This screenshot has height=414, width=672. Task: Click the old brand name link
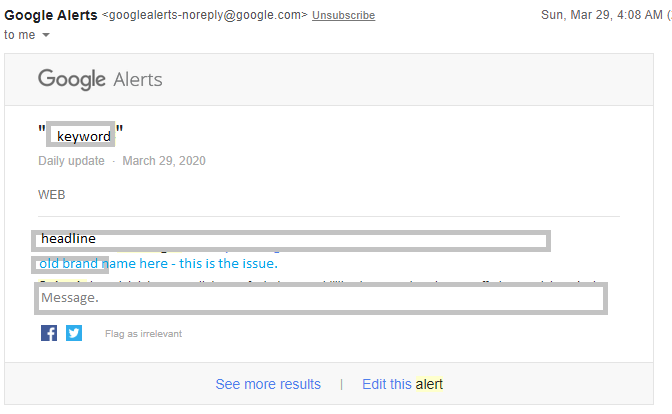[158, 264]
